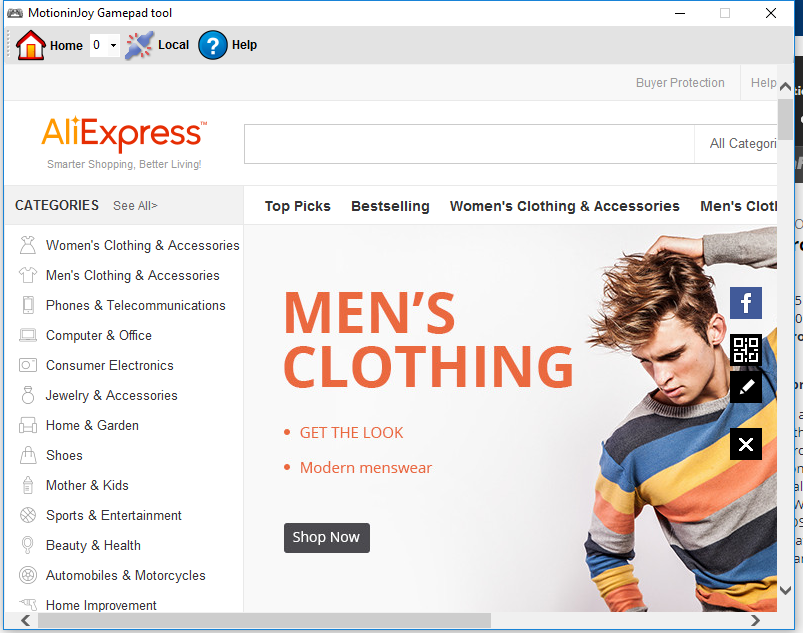803x633 pixels.
Task: Open Beauty & Health category
Action: 93,545
